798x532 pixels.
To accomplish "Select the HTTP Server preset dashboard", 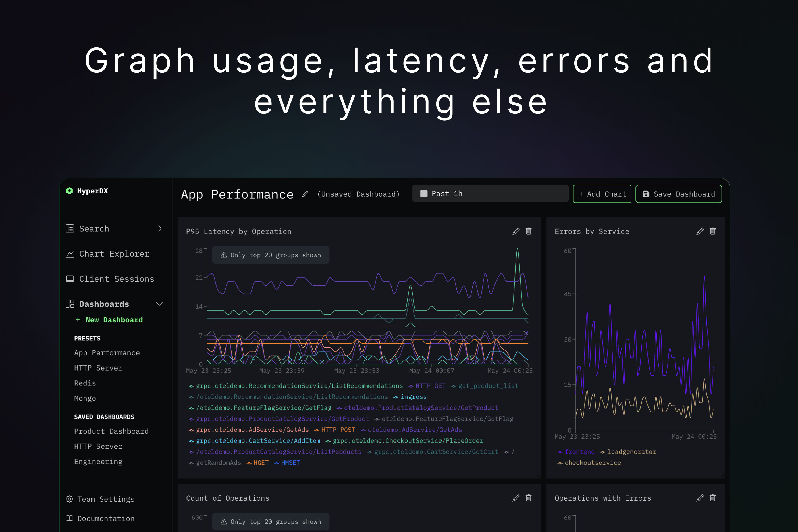I will coord(98,368).
